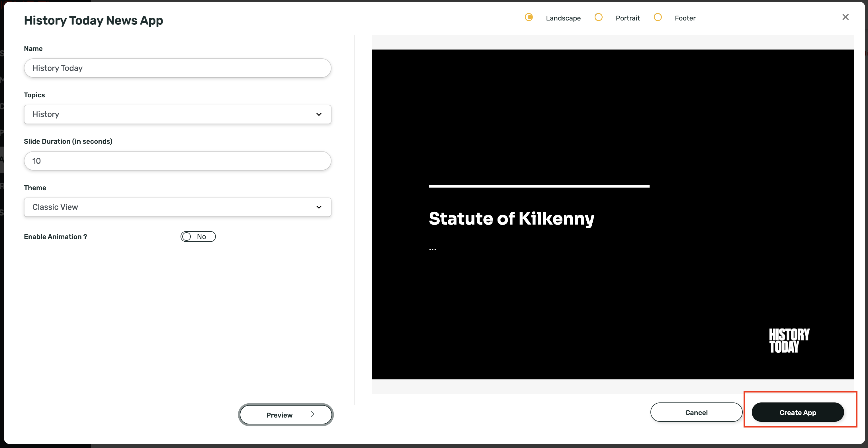Open the Topics dropdown showing History
The image size is (868, 448).
point(178,114)
